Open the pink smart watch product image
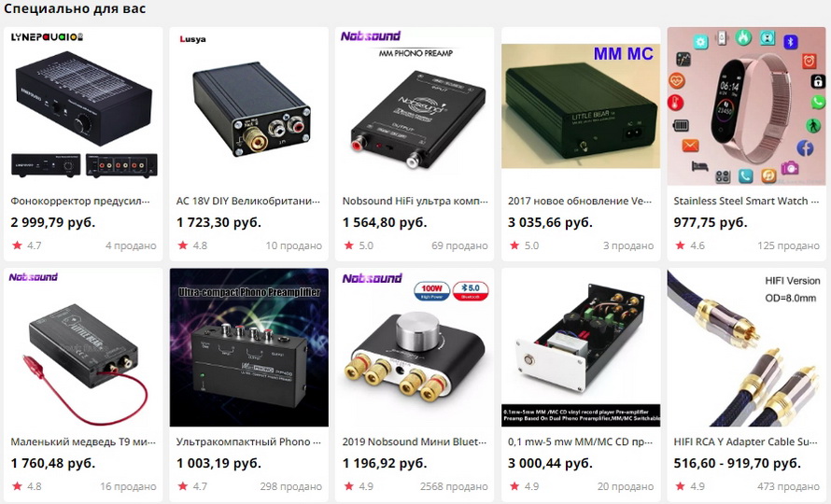Image resolution: width=831 pixels, height=504 pixels. pyautogui.click(x=746, y=106)
